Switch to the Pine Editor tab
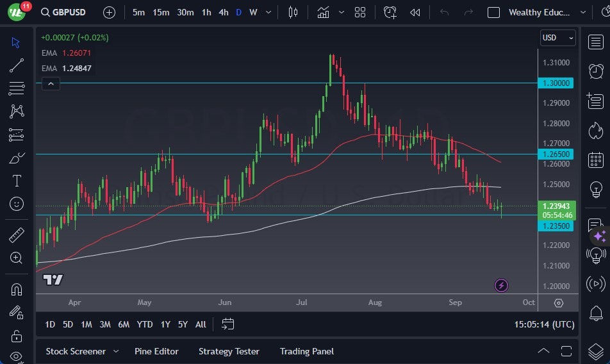This screenshot has height=364, width=610. pyautogui.click(x=156, y=351)
